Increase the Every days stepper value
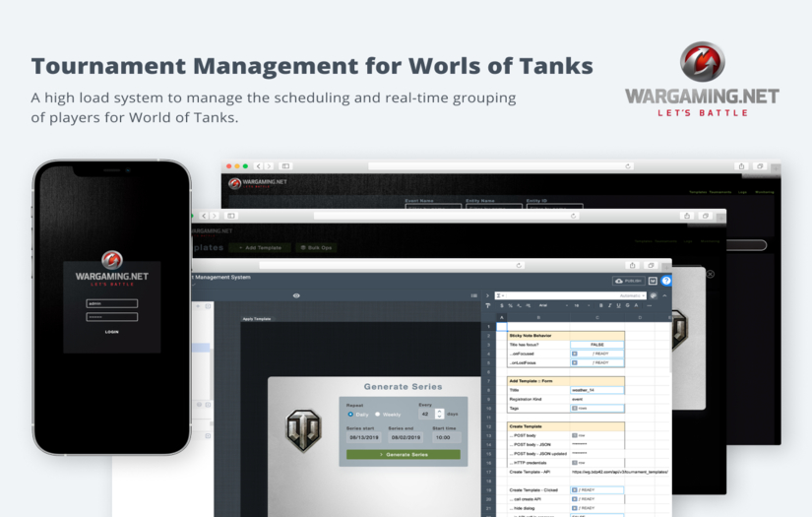Screen dimensions: 812x517 click(440, 412)
